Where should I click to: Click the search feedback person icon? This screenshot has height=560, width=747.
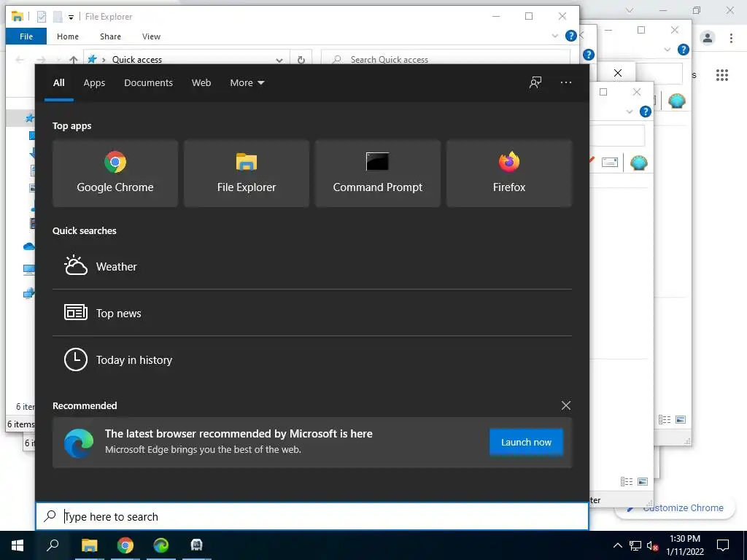tap(535, 82)
